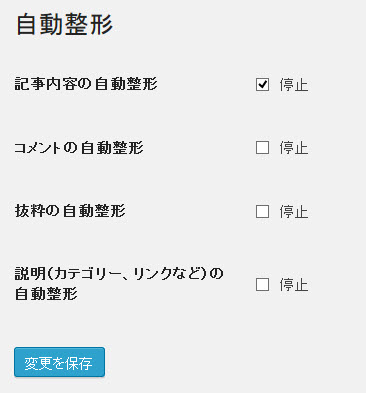Click the checkmark in the checked 停止 box
The width and height of the screenshot is (366, 393).
pyautogui.click(x=262, y=84)
